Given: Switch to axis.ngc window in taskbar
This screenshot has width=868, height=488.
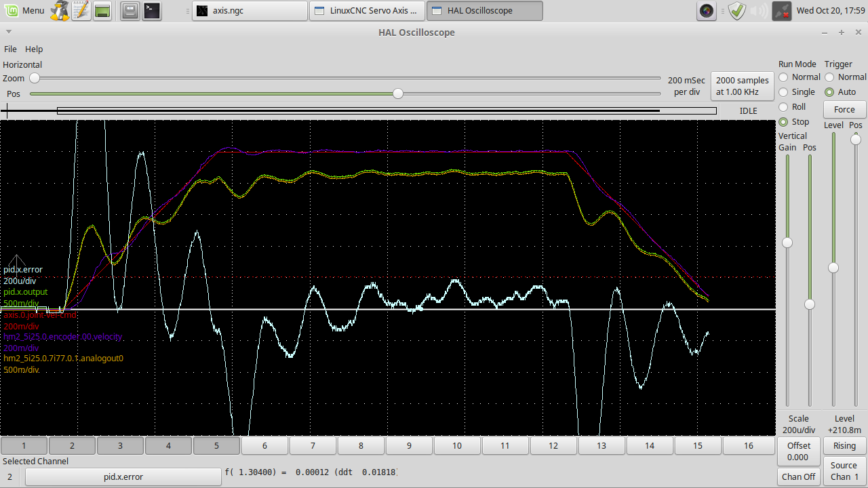Looking at the screenshot, I should click(250, 11).
